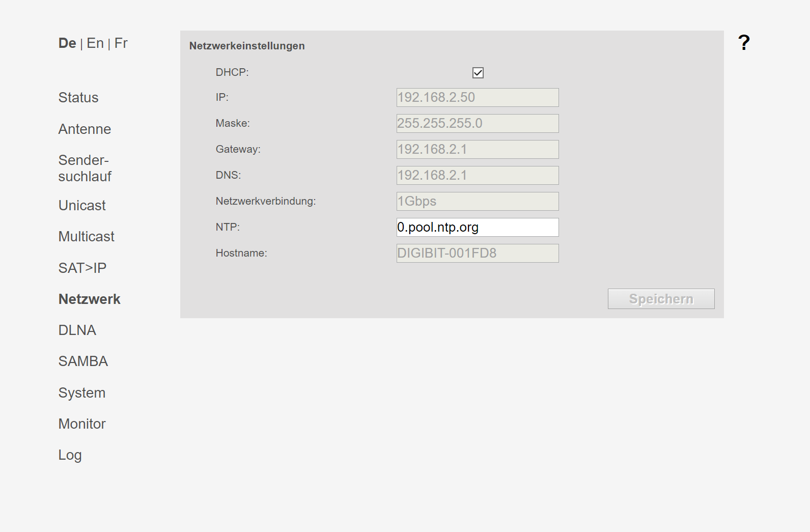Open the Antenne page
810x532 pixels.
pyautogui.click(x=85, y=129)
